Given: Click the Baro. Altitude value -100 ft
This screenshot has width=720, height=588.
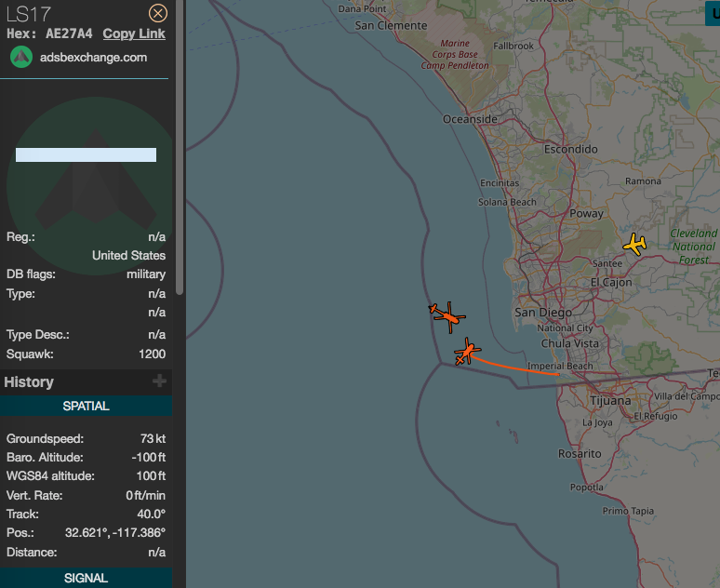Looking at the screenshot, I should pos(148,458).
